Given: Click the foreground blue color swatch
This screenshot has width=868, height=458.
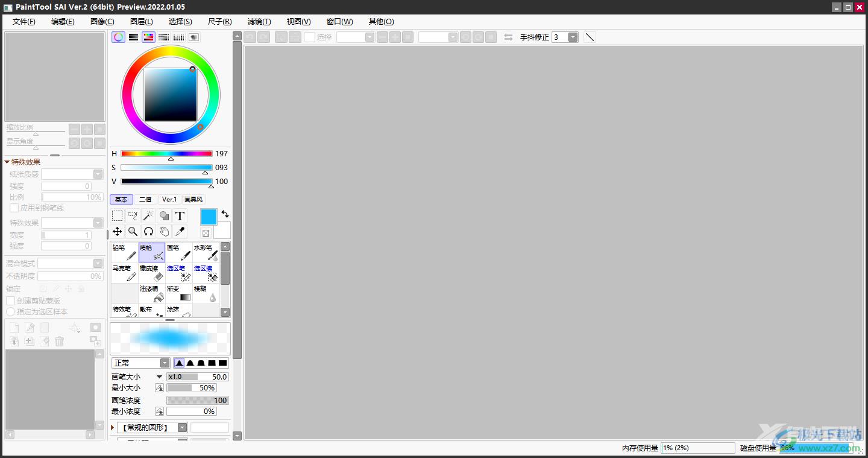Looking at the screenshot, I should point(209,217).
